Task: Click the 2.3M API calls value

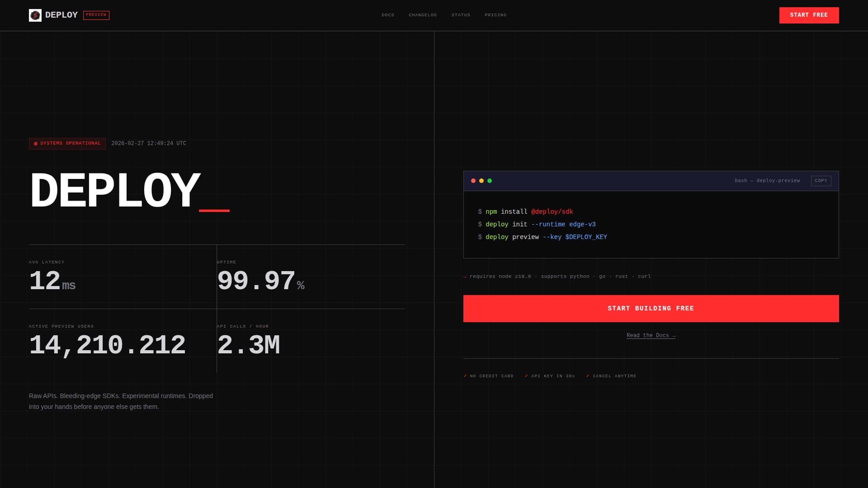Action: 249,345
